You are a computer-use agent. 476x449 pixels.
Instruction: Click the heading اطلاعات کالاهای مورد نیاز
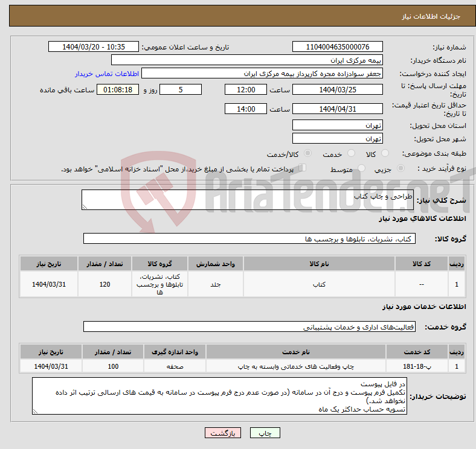pos(422,218)
